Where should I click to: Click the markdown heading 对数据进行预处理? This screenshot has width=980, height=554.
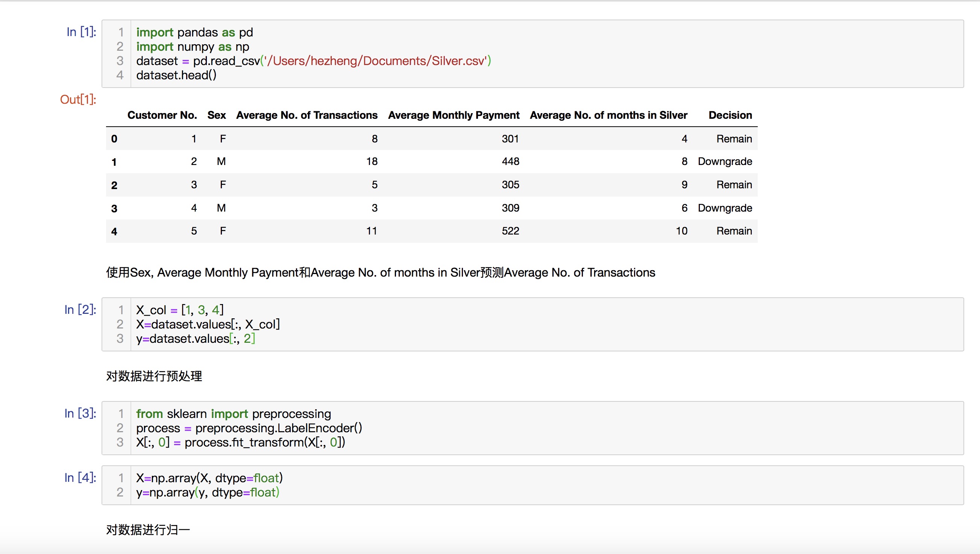(x=154, y=376)
